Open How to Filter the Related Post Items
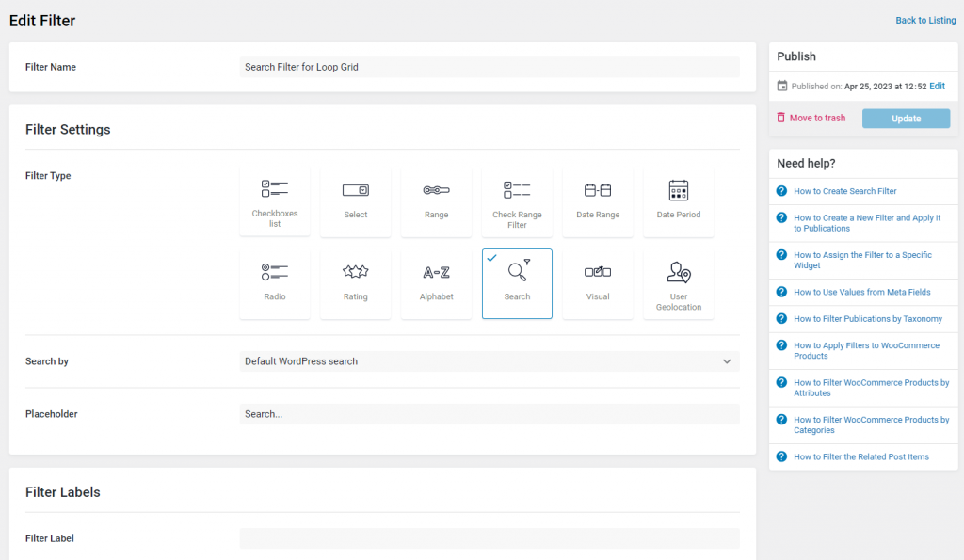 (860, 456)
